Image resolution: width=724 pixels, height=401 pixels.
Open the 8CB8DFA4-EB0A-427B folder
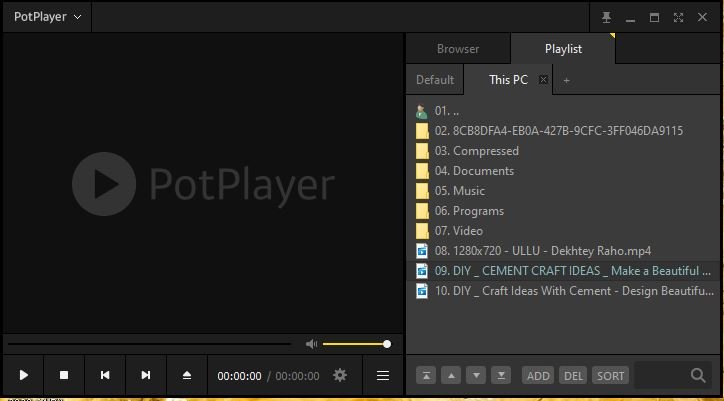[561, 131]
